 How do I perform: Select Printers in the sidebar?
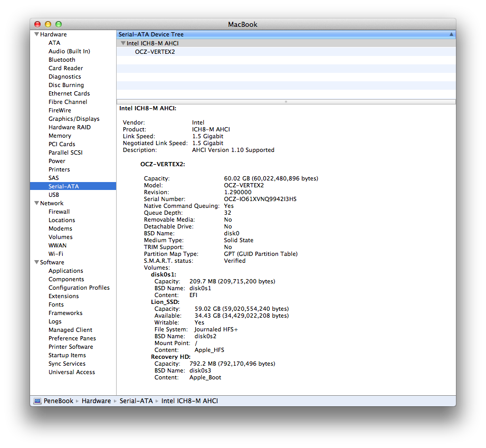point(59,169)
